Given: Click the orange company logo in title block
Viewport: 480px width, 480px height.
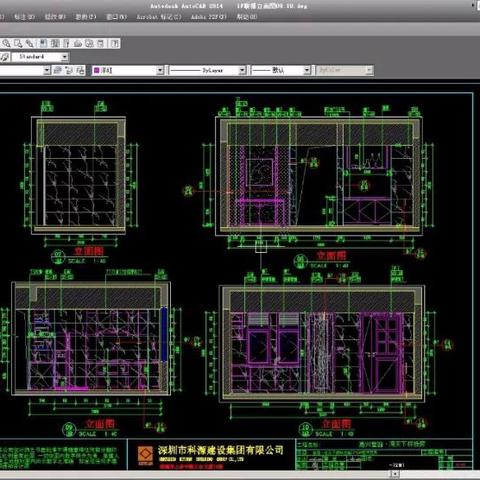Looking at the screenshot, I should point(145,455).
